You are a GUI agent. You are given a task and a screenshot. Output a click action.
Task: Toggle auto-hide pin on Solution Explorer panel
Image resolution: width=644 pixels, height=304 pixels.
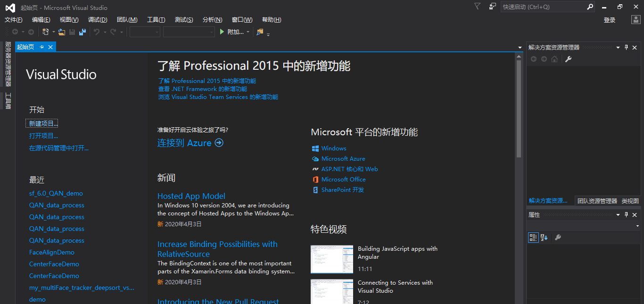pos(627,47)
